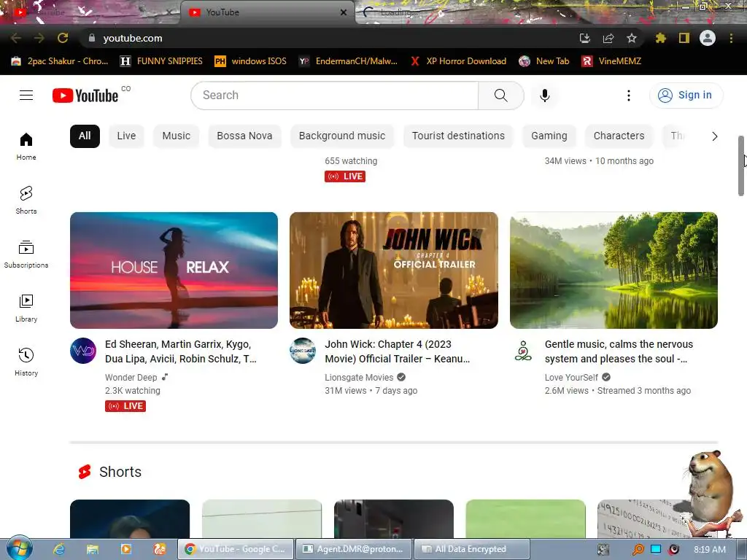This screenshot has width=747, height=560.
Task: Open the windows ISOS bookmark
Action: pos(251,61)
